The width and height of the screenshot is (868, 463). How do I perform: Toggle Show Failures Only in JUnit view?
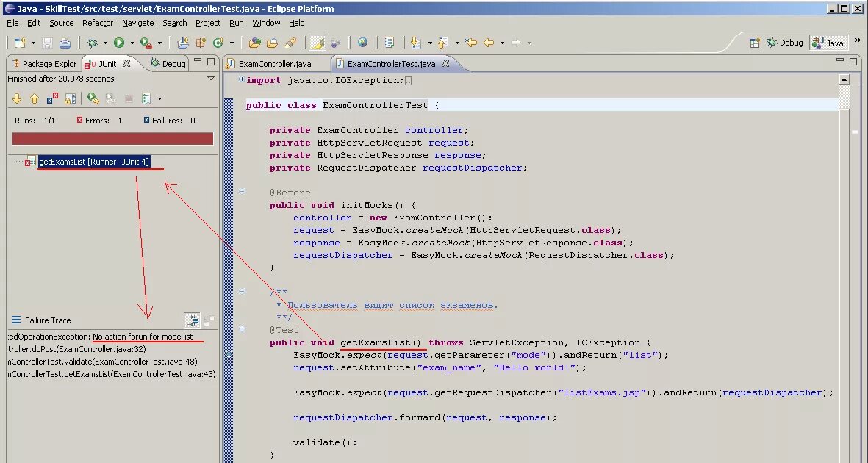pos(51,98)
